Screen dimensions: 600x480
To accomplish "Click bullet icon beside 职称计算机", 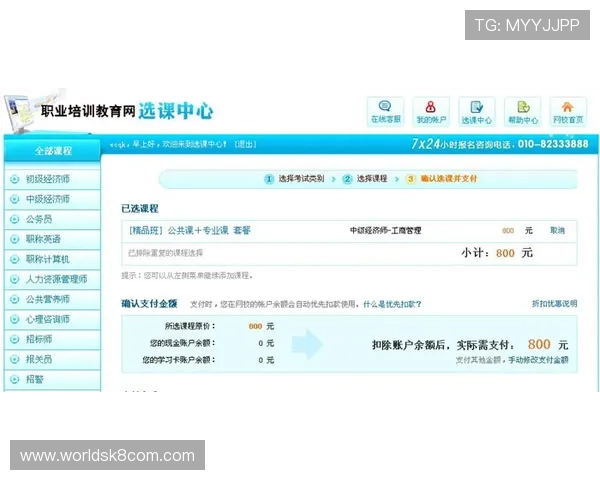I will pos(15,259).
